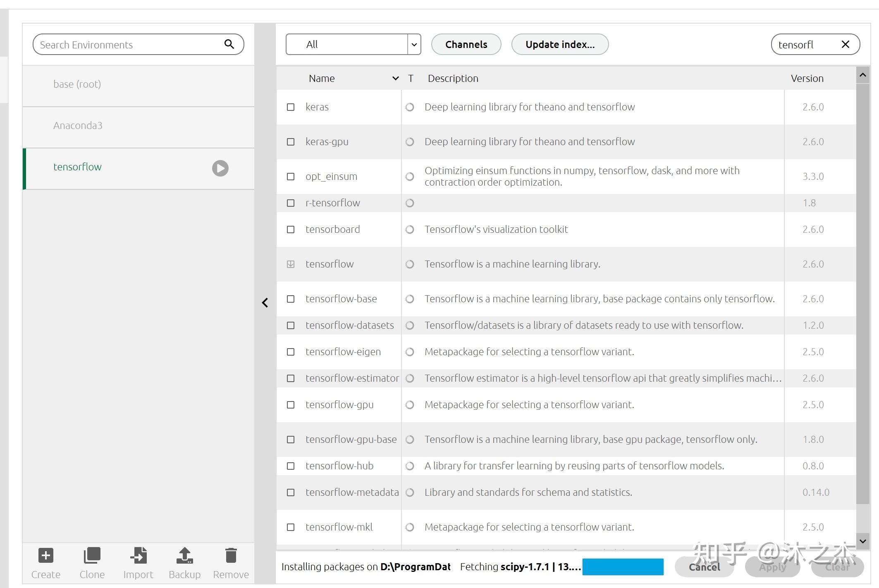The width and height of the screenshot is (879, 588).
Task: Click the Create environment icon
Action: tap(45, 556)
